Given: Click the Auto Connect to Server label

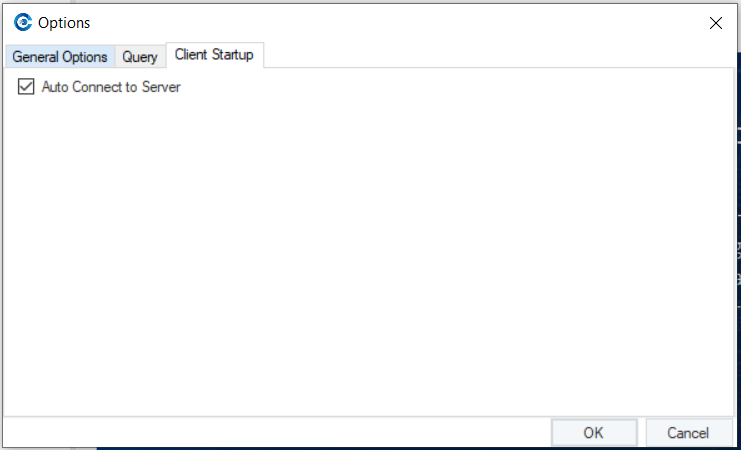Looking at the screenshot, I should point(111,88).
